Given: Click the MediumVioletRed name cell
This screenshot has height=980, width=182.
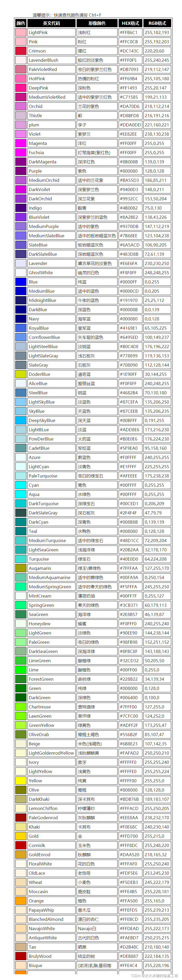Looking at the screenshot, I should pyautogui.click(x=51, y=97).
